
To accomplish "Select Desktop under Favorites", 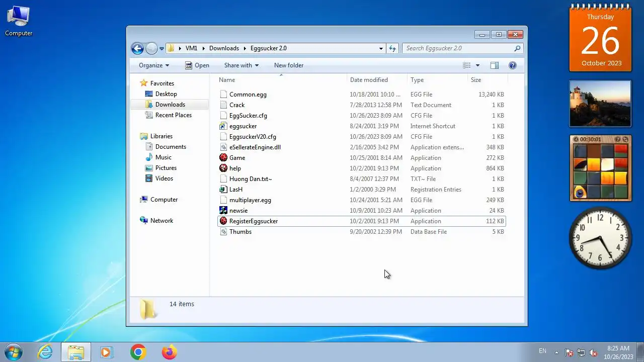I will pos(166,94).
